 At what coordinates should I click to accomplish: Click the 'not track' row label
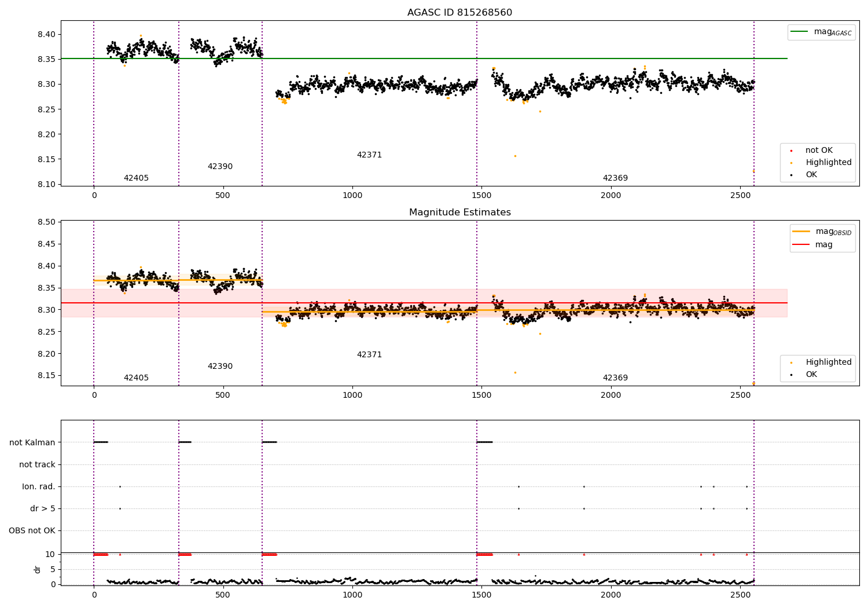[x=37, y=465]
